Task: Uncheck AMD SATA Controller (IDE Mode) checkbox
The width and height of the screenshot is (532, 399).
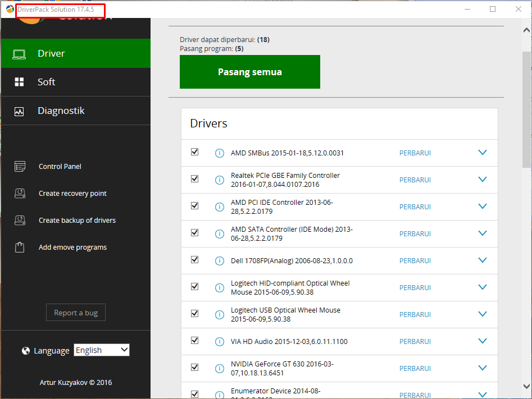Action: point(195,232)
